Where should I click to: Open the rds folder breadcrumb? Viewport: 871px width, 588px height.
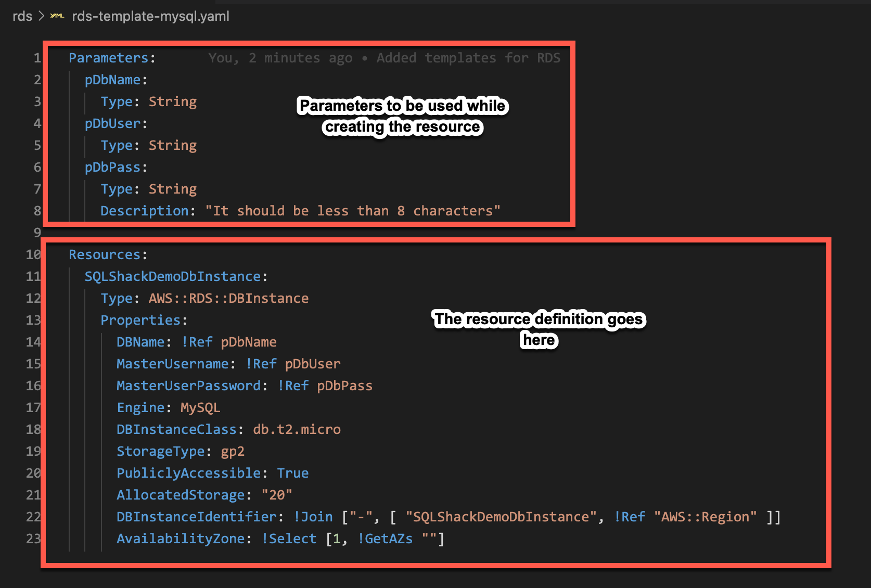click(22, 16)
